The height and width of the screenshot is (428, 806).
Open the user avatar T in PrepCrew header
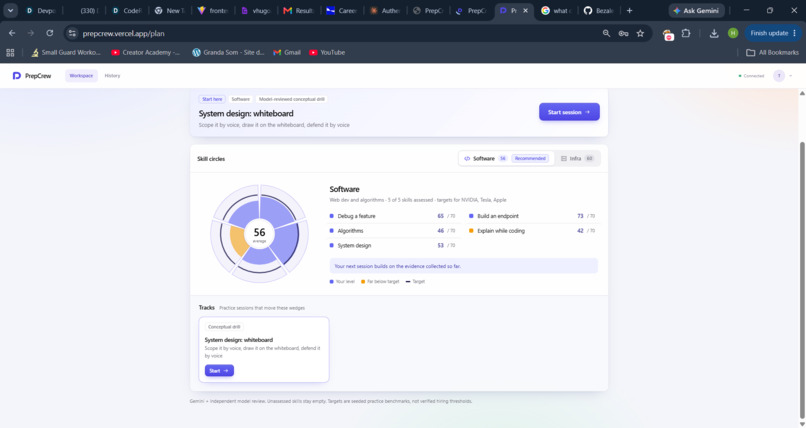click(x=779, y=76)
